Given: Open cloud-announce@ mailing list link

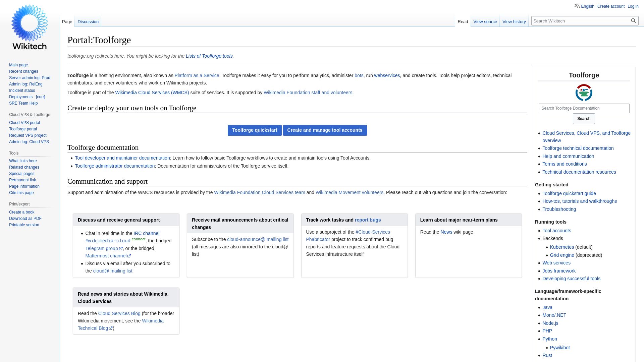Looking at the screenshot, I should pyautogui.click(x=258, y=239).
